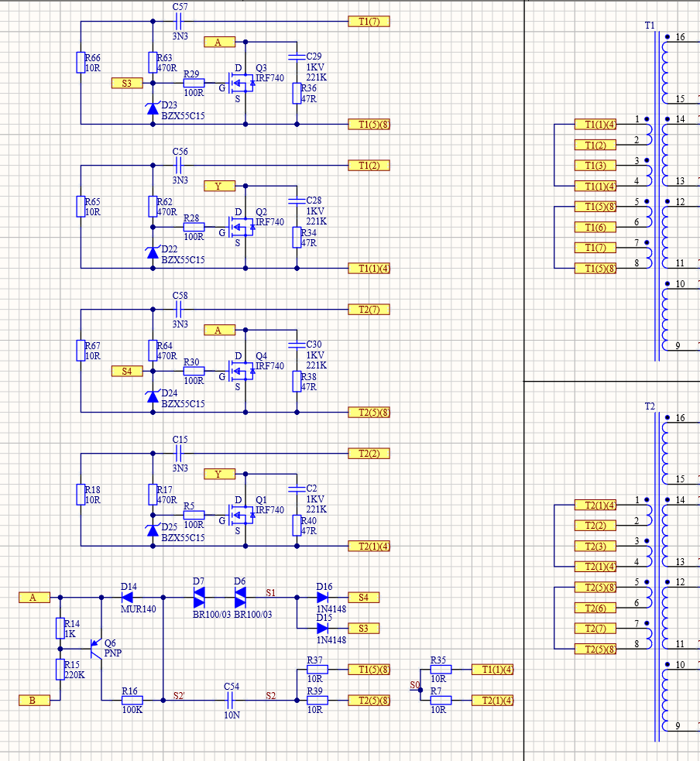700x761 pixels.
Task: Select snubber capacitor C28 symbol
Action: click(297, 201)
